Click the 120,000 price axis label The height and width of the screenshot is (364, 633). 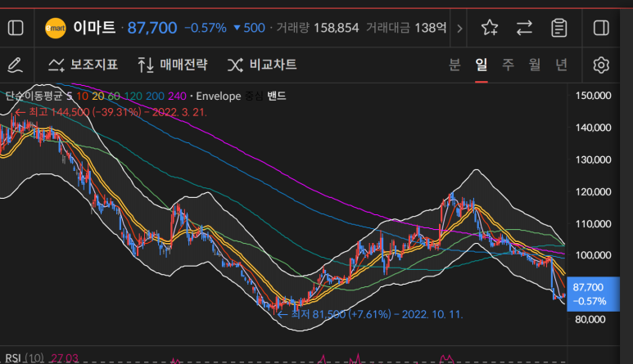pyautogui.click(x=594, y=191)
